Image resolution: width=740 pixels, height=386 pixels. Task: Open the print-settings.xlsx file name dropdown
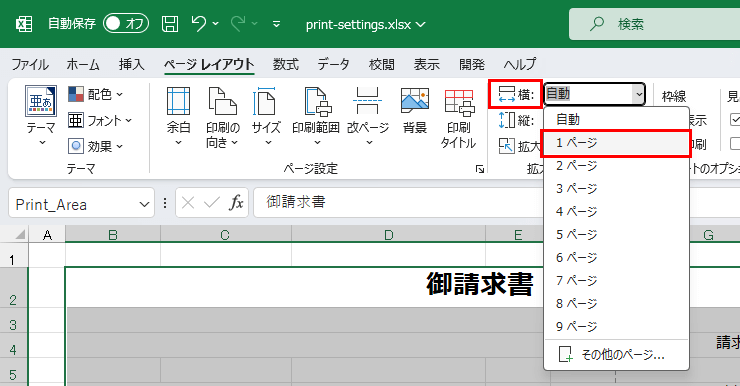365,24
